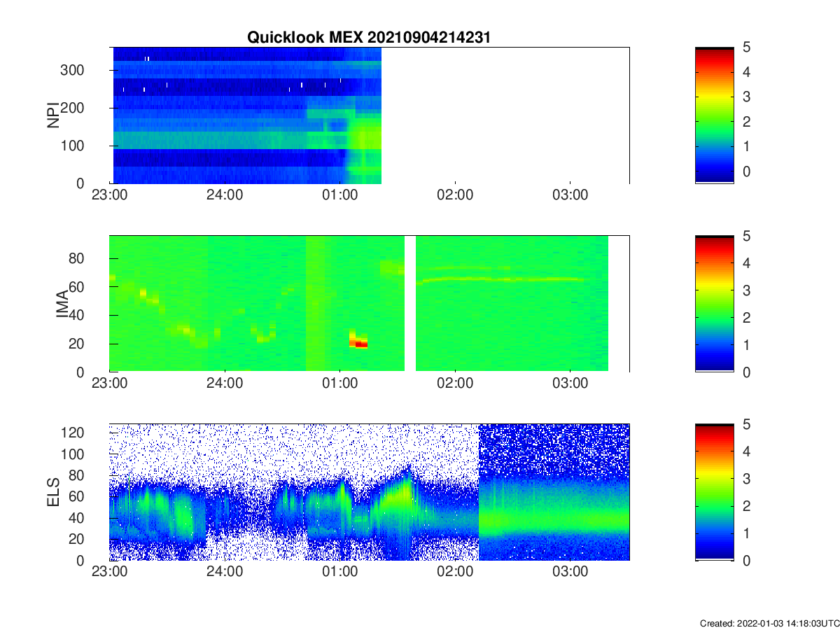This screenshot has width=840, height=630.
Task: Click the "01:00" label under the ELS plot
Action: coord(340,572)
